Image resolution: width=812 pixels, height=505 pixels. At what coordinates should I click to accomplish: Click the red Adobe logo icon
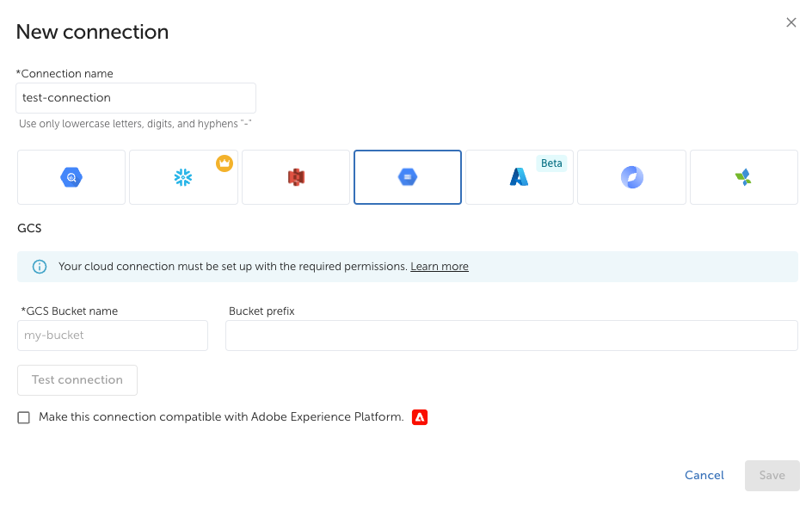(x=420, y=417)
